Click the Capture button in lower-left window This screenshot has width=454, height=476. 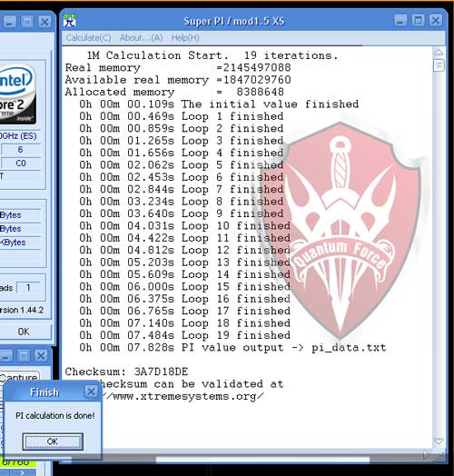(x=19, y=377)
